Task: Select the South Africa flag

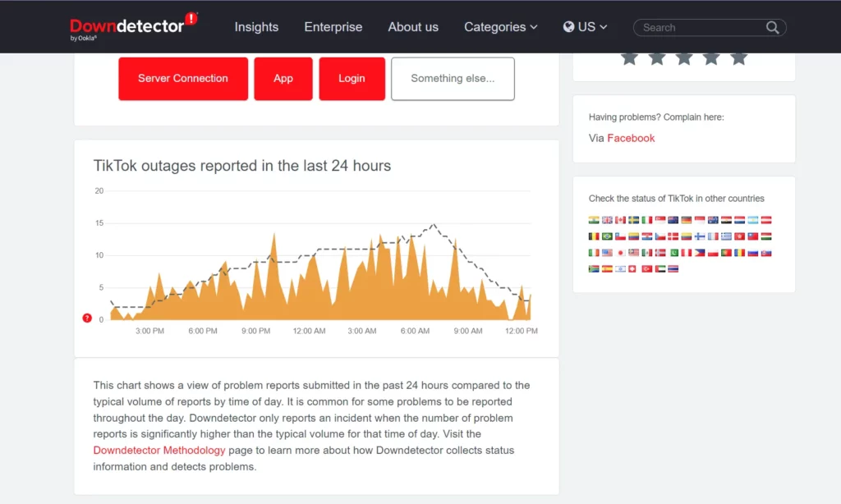Action: click(x=594, y=268)
